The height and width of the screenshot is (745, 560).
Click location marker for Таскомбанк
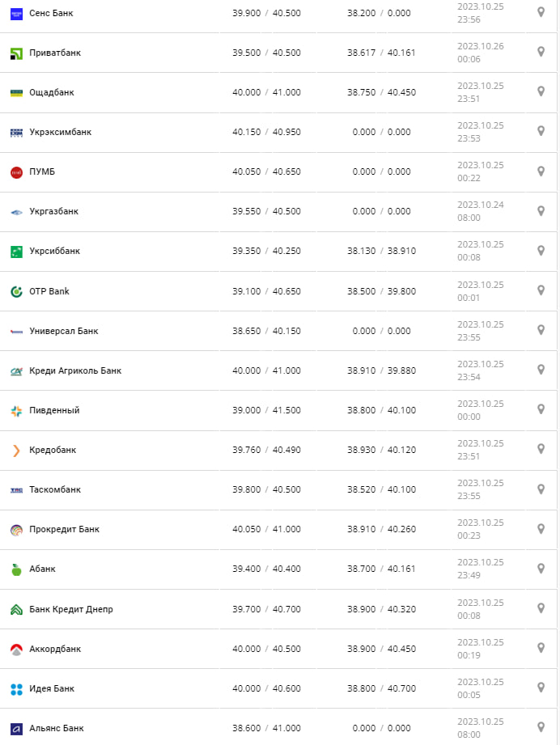[541, 489]
